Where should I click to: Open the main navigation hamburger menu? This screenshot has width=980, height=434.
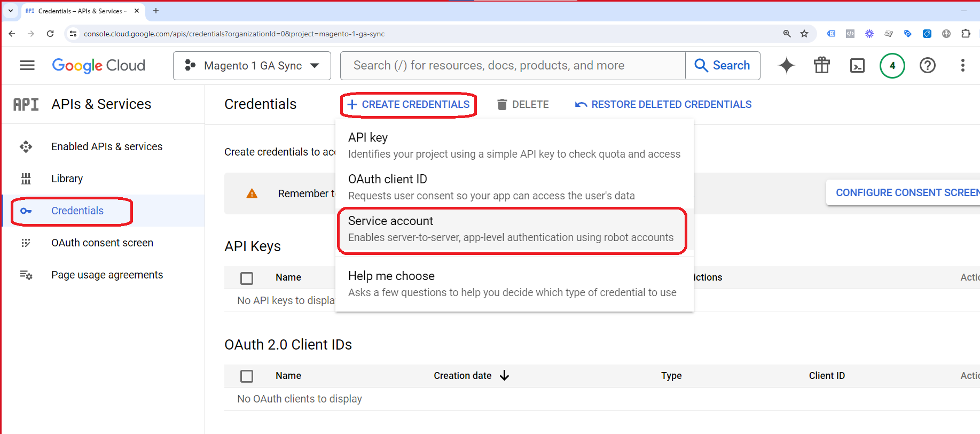(27, 65)
